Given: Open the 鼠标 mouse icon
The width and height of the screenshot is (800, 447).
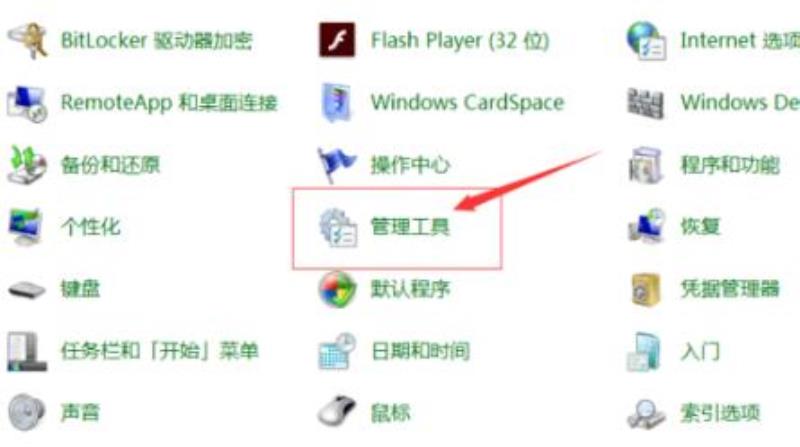Looking at the screenshot, I should click(337, 411).
